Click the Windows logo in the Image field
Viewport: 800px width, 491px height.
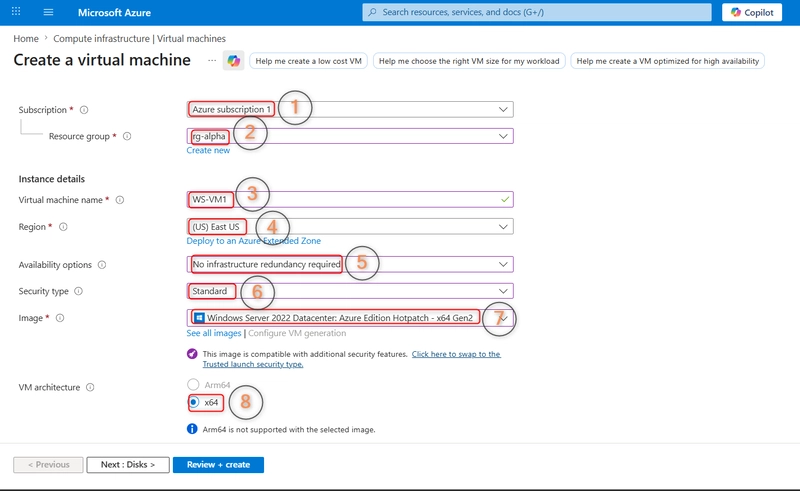(x=199, y=317)
